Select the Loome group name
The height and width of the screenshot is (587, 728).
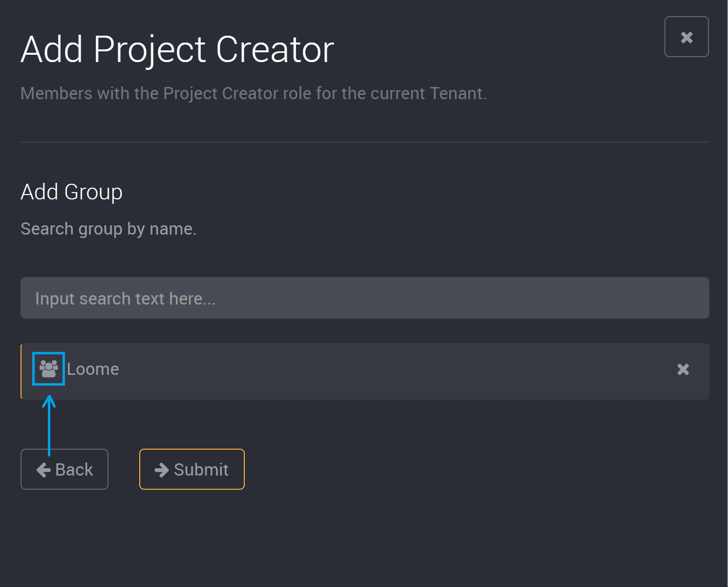click(x=93, y=369)
